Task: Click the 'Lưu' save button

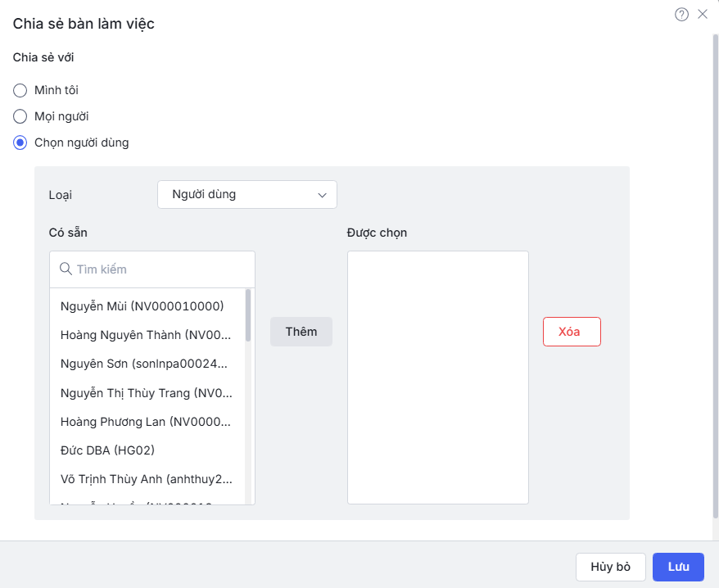Action: click(x=678, y=567)
